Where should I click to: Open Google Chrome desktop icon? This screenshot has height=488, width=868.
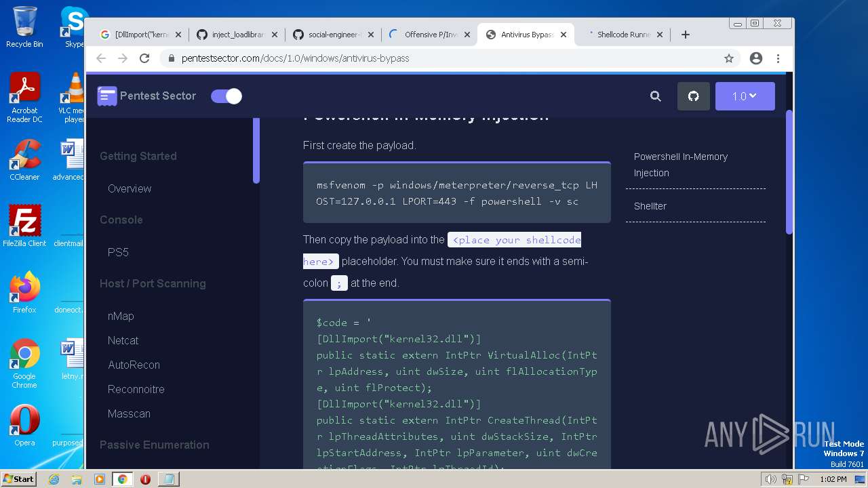(x=24, y=364)
